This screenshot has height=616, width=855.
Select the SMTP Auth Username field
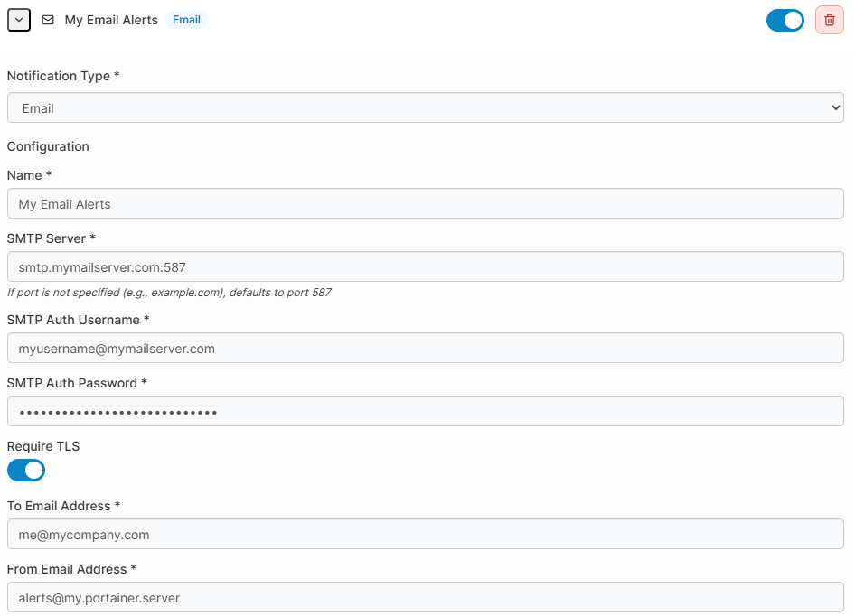(x=425, y=348)
